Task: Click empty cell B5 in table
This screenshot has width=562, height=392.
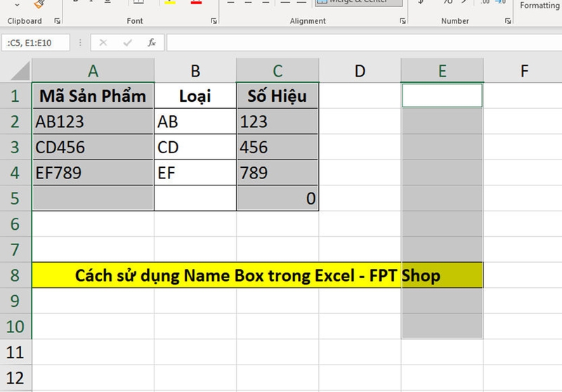Action: pyautogui.click(x=195, y=198)
